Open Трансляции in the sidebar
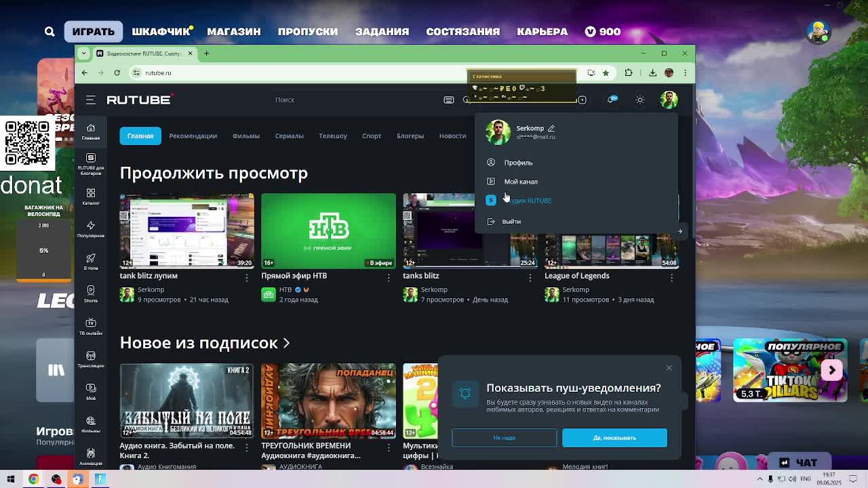This screenshot has height=488, width=868. [90, 359]
